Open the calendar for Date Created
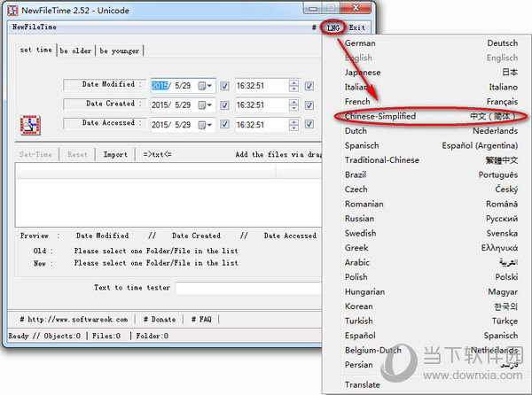Image resolution: width=532 pixels, height=395 pixels. coord(205,105)
